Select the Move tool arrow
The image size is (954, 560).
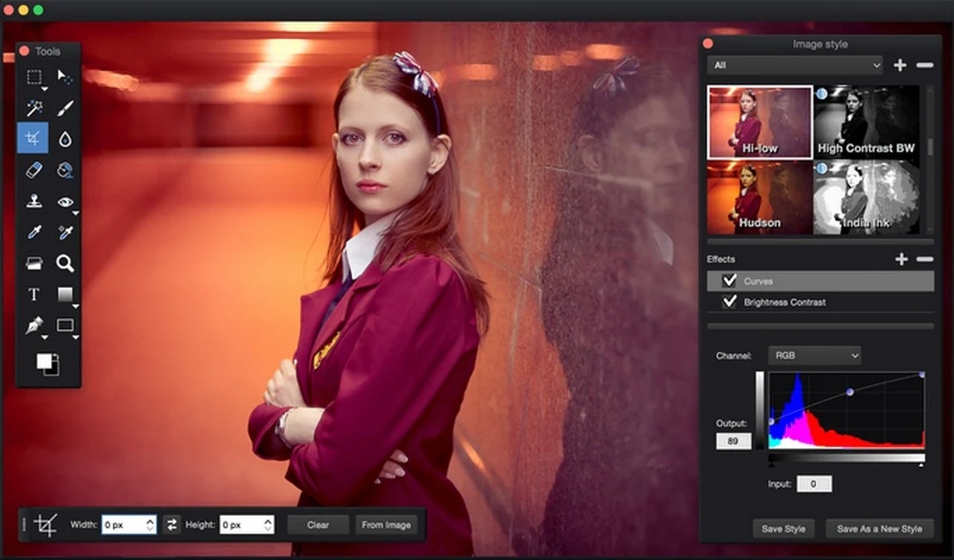[65, 77]
